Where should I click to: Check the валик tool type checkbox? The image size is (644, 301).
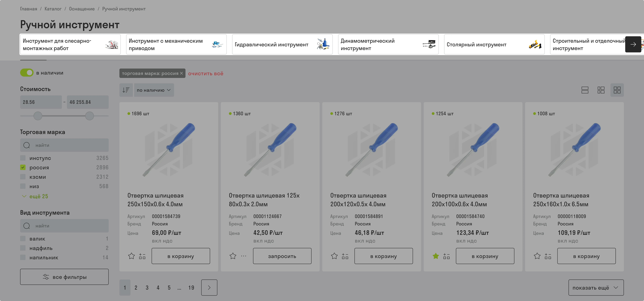pyautogui.click(x=23, y=239)
